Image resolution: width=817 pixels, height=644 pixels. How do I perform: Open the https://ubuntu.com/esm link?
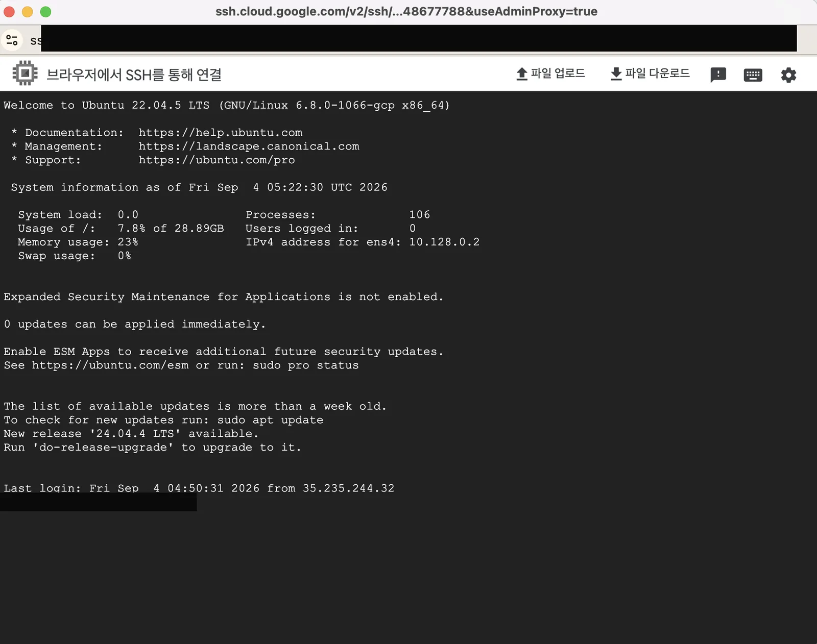pos(110,365)
